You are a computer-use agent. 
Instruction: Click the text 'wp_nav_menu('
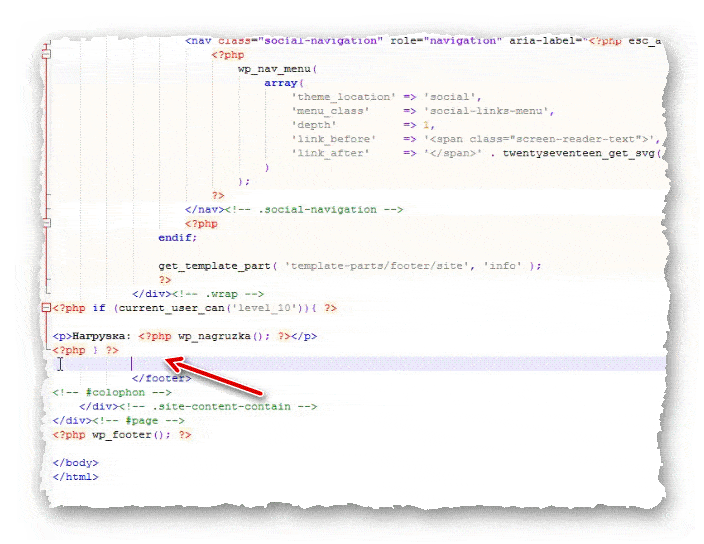click(x=277, y=69)
